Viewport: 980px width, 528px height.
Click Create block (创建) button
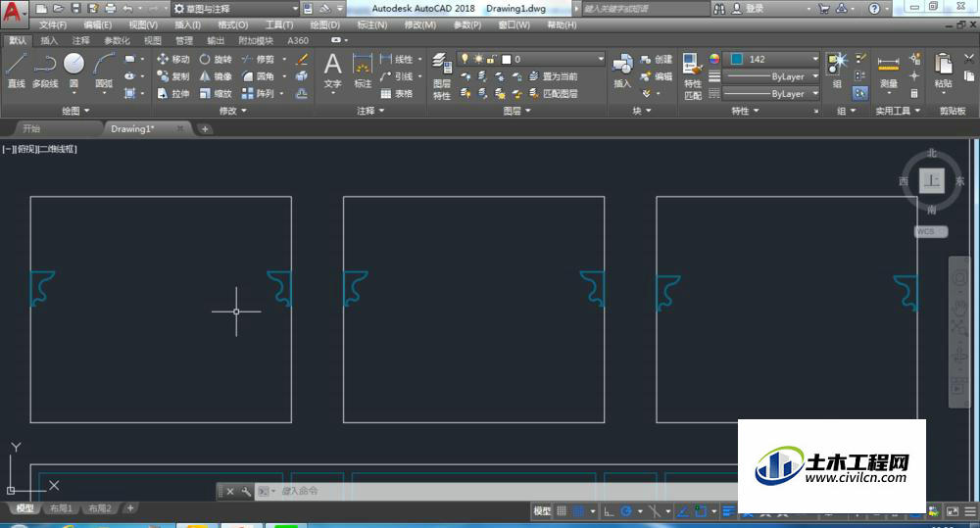coord(657,59)
